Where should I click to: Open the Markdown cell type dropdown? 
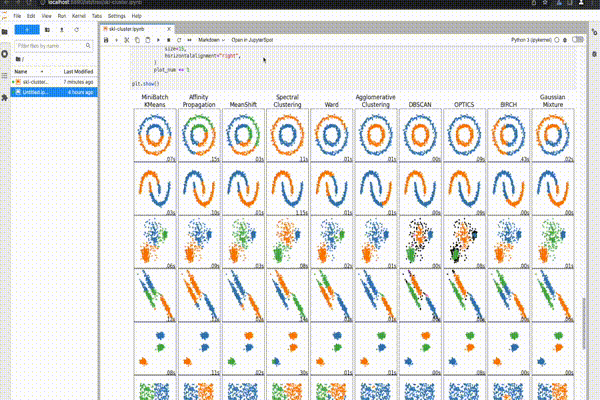coord(211,40)
